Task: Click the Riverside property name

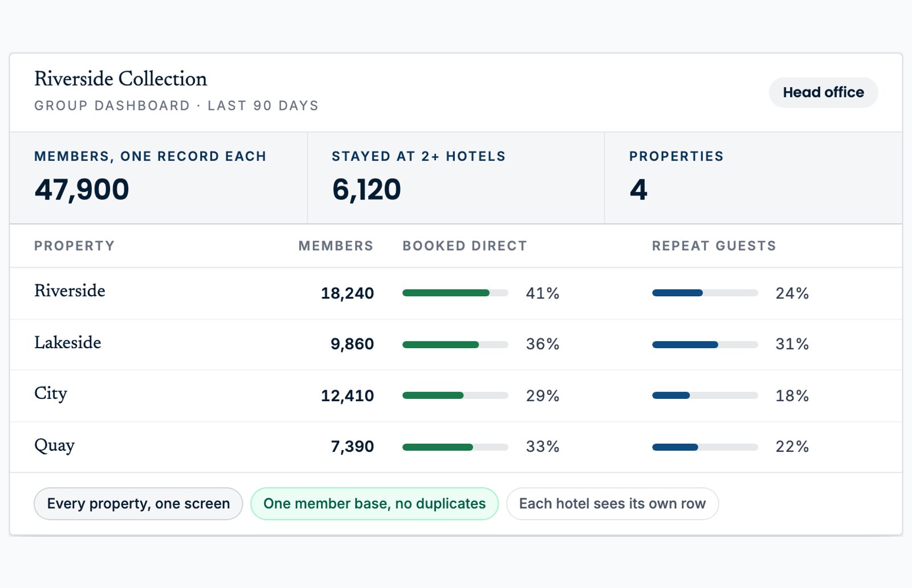Action: (x=70, y=291)
